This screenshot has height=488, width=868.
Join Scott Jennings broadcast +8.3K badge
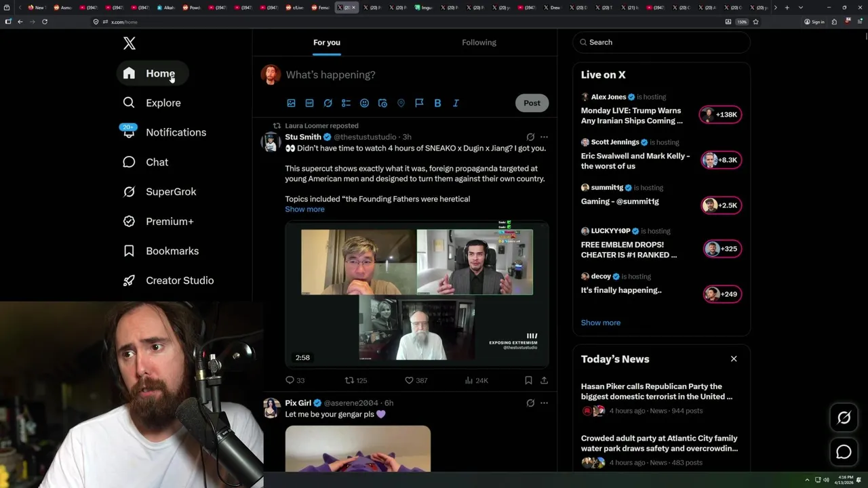[x=721, y=160]
